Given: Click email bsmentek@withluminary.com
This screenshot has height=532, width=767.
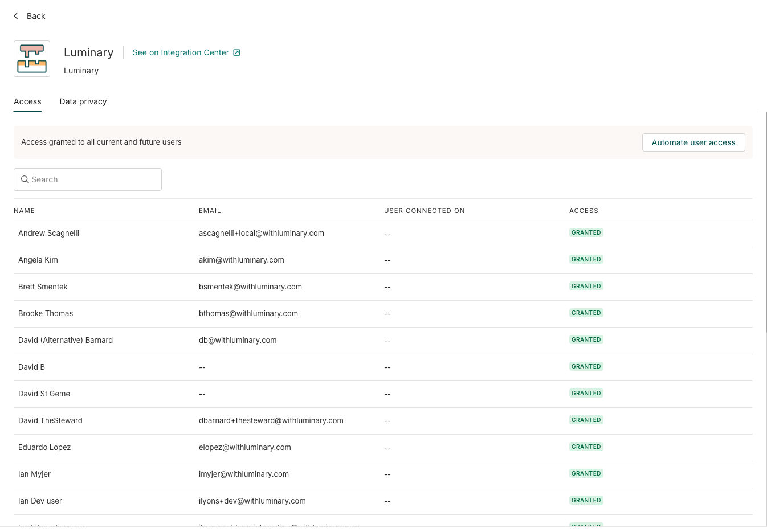Looking at the screenshot, I should point(250,287).
